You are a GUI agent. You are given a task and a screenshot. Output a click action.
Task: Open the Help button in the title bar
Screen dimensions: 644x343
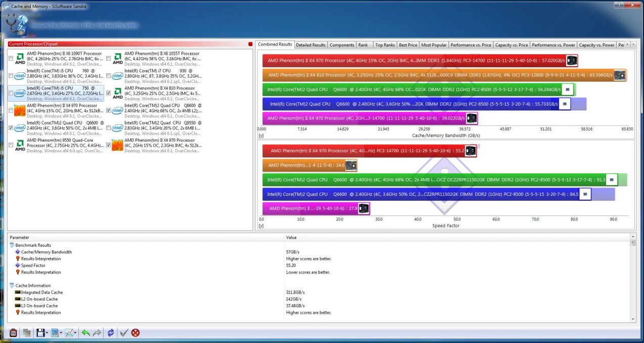(x=619, y=4)
